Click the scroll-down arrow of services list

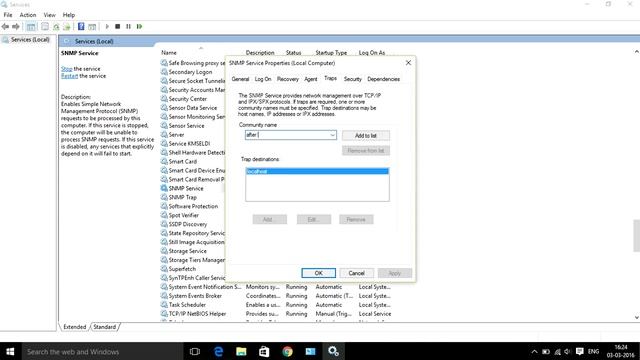point(636,318)
